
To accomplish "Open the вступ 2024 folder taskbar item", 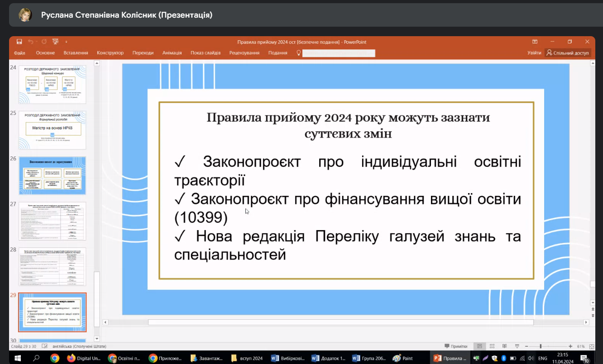I will (x=247, y=358).
